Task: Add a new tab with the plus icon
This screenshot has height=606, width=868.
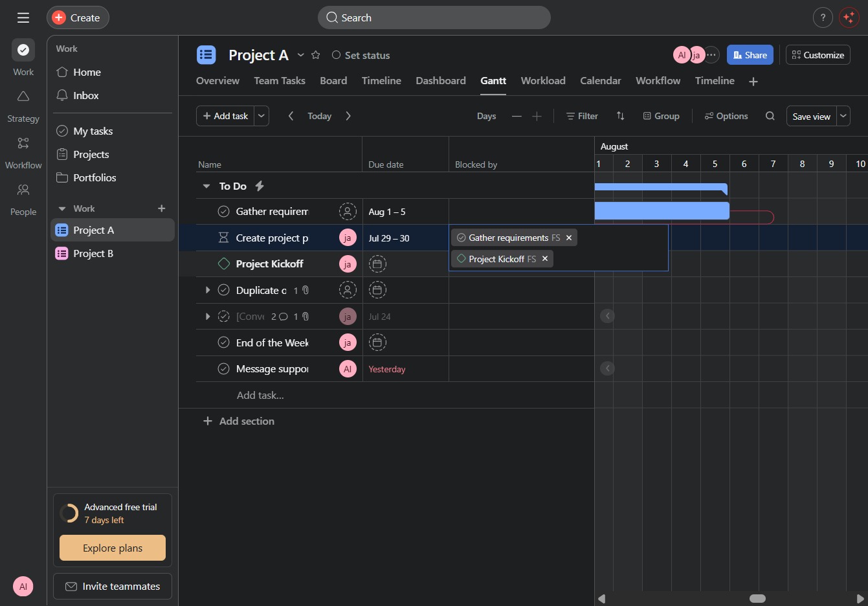Action: [x=753, y=81]
